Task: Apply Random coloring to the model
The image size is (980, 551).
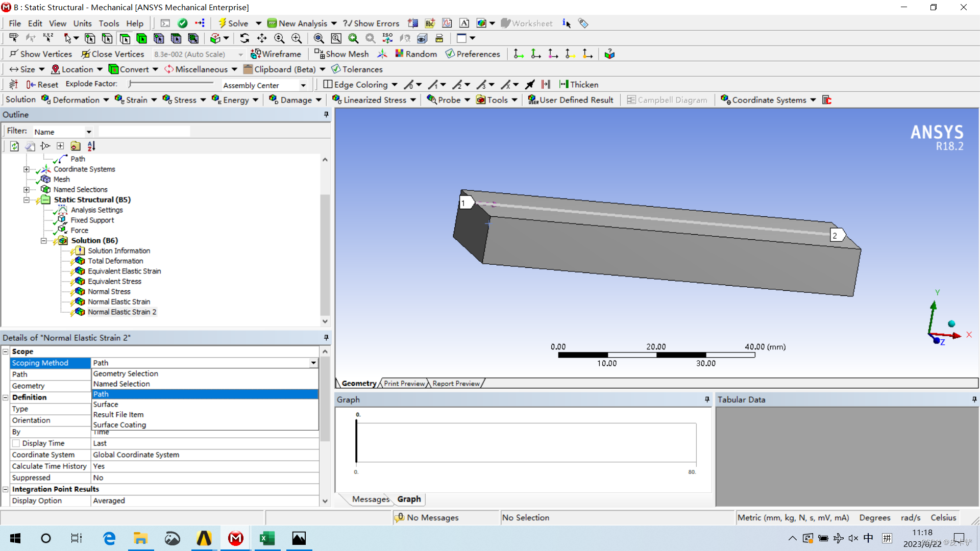Action: 415,54
